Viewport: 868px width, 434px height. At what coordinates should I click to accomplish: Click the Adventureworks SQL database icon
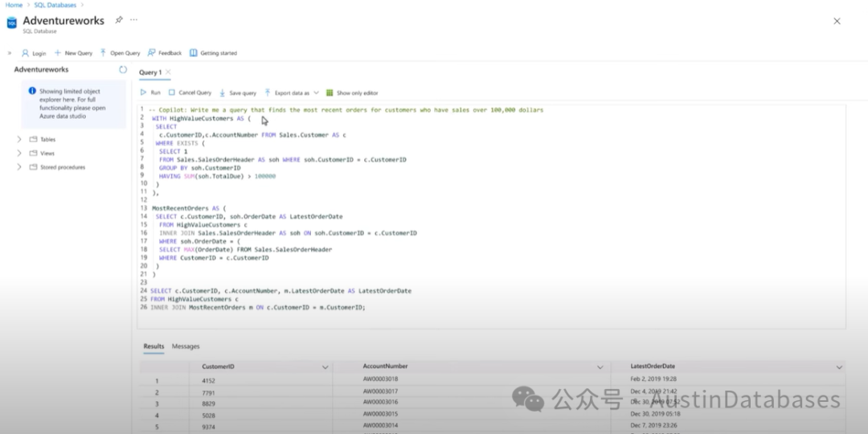(x=11, y=23)
